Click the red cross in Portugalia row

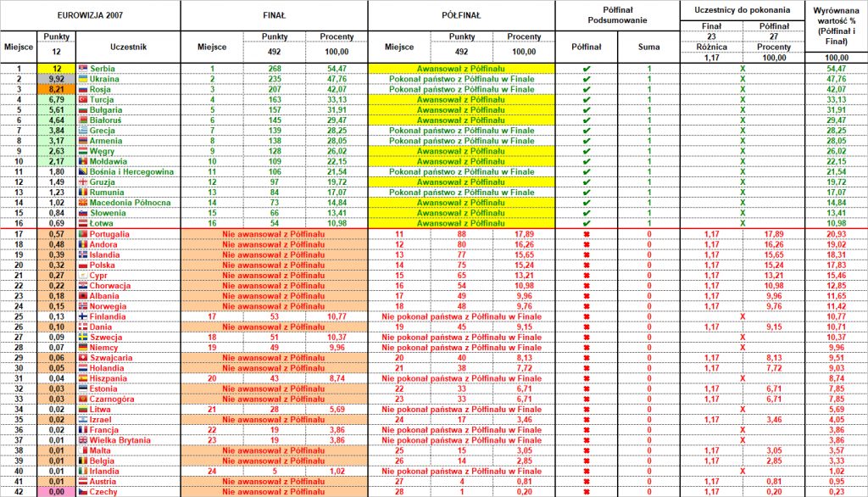587,234
